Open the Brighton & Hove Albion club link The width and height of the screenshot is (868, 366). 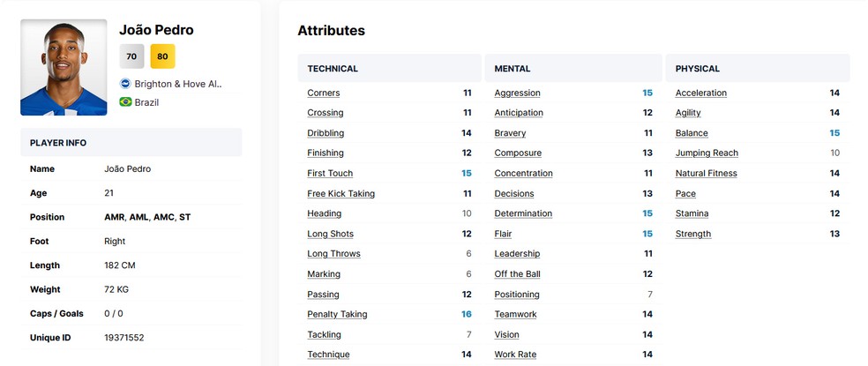(179, 84)
